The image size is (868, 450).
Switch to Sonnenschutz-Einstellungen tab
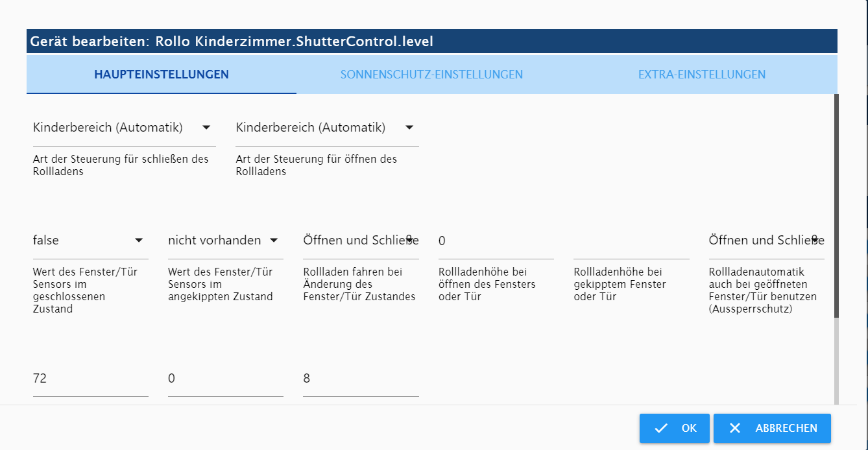point(431,74)
